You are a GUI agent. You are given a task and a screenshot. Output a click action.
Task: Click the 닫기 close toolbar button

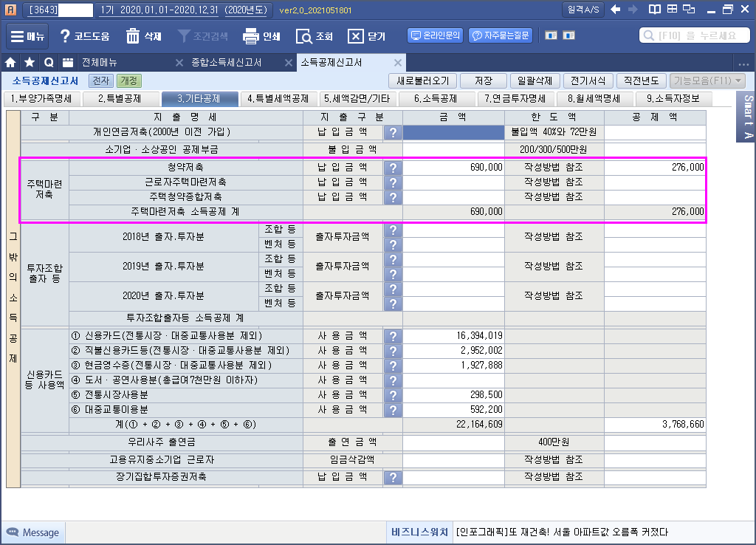tap(366, 36)
